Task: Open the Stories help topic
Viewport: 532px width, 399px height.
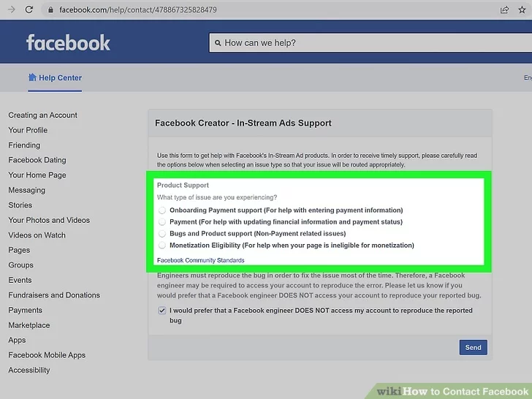Action: tap(20, 205)
